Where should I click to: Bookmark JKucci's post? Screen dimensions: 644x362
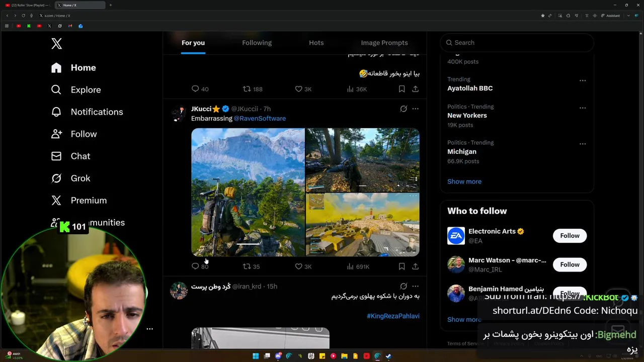[x=401, y=266]
